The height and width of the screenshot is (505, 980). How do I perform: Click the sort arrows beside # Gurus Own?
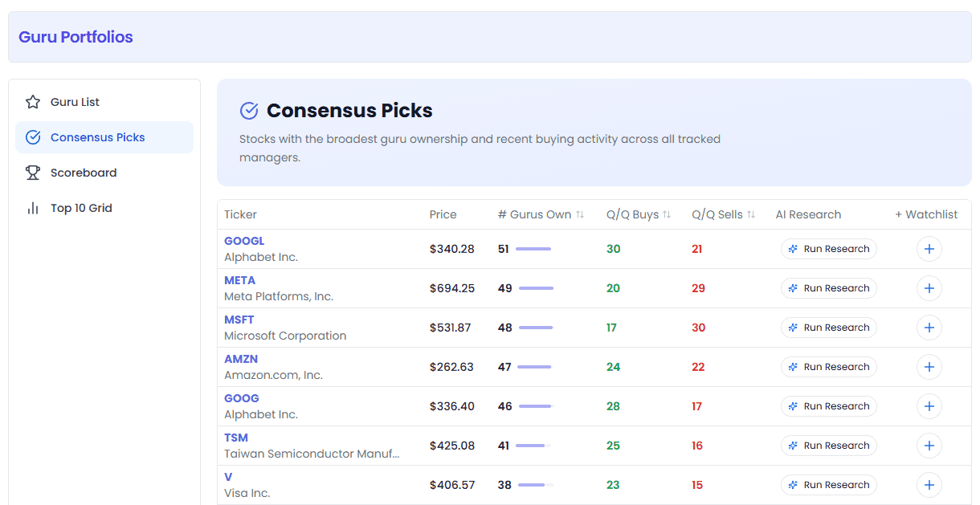[x=580, y=214]
